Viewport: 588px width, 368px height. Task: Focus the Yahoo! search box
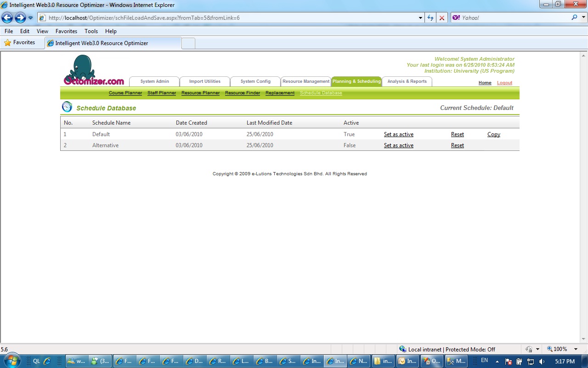click(x=515, y=18)
